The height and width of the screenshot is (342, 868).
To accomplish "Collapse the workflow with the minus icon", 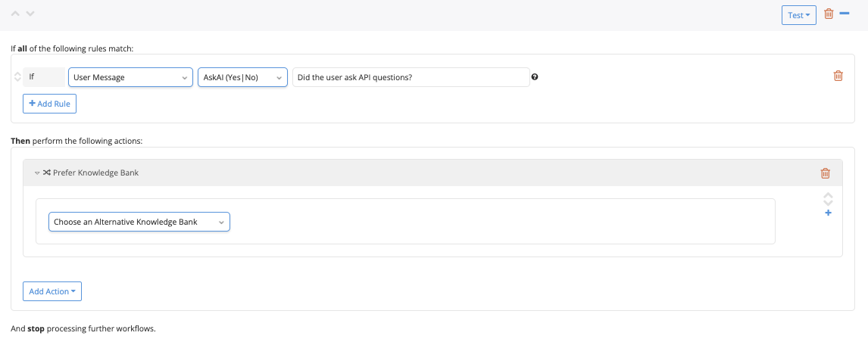I will coord(845,13).
